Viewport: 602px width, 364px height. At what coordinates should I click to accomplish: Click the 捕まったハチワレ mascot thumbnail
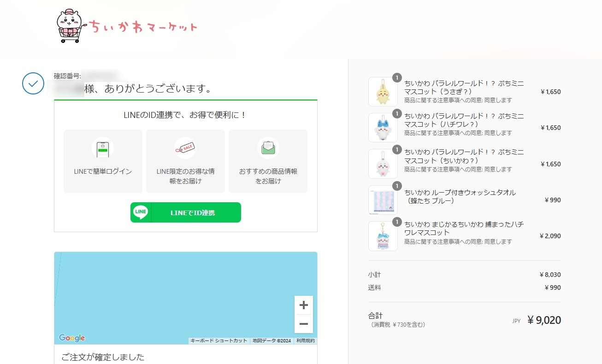[x=383, y=236]
